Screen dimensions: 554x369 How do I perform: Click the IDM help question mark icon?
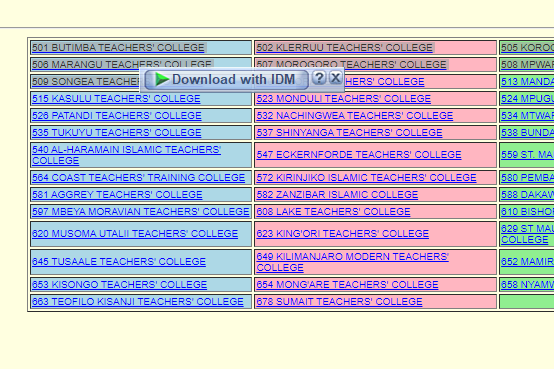point(319,78)
